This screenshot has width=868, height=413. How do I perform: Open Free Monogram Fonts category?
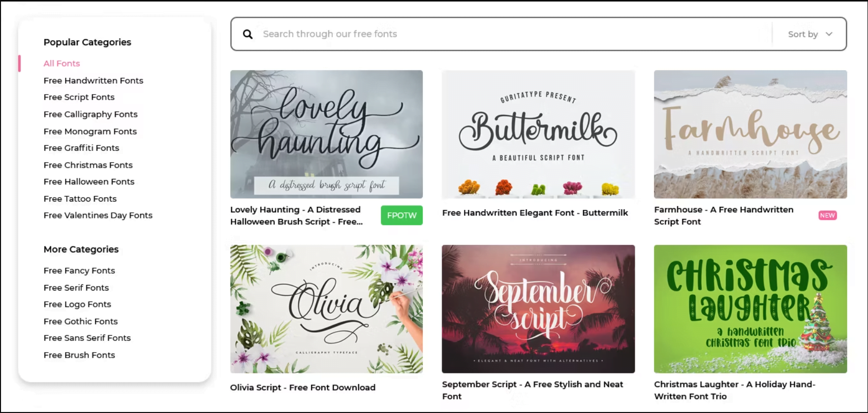tap(90, 131)
